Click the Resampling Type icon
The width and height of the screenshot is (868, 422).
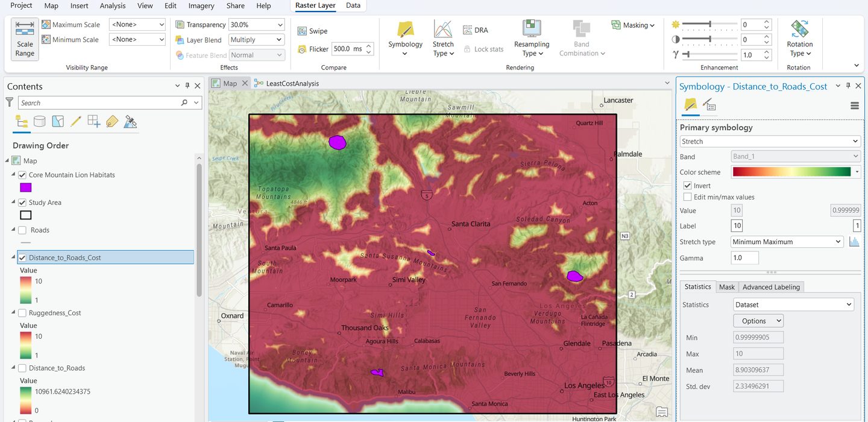click(531, 38)
